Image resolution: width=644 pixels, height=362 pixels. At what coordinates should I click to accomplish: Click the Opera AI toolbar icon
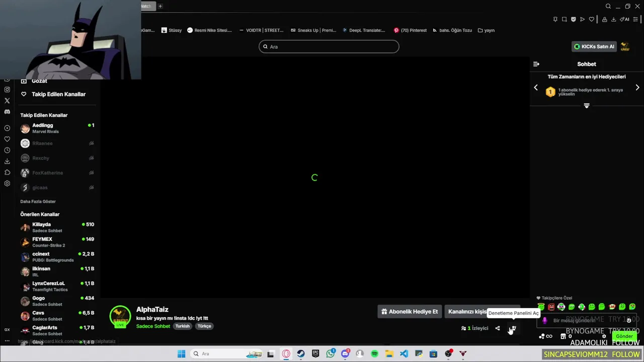pos(625,19)
